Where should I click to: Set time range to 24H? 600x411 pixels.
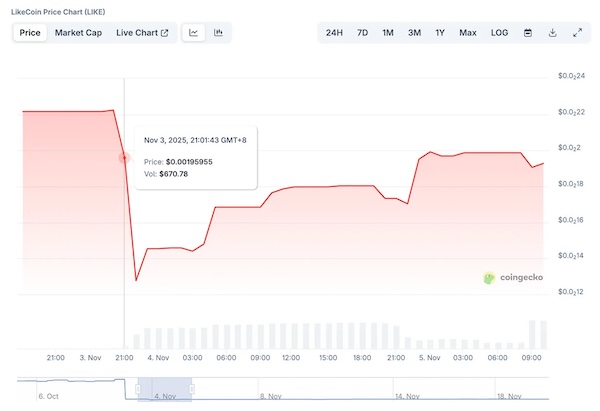click(334, 32)
